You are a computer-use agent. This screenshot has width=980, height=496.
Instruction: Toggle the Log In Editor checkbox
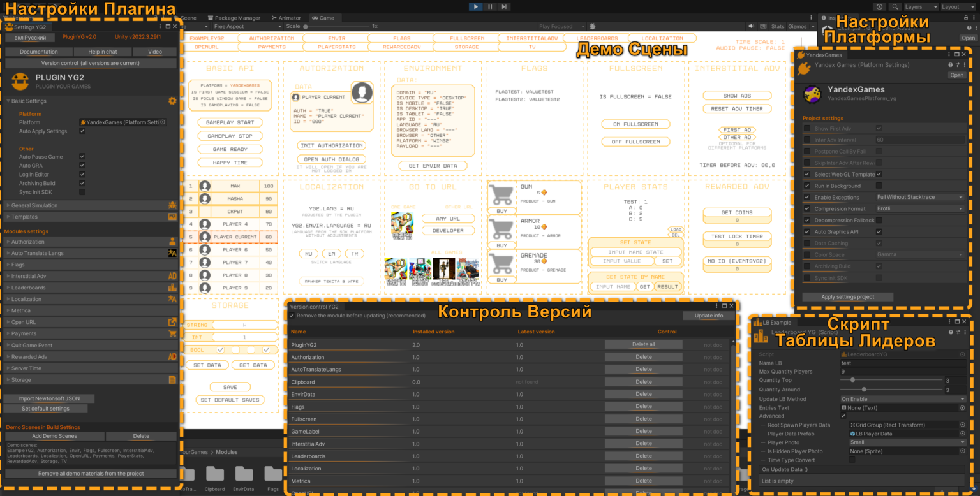click(x=82, y=174)
